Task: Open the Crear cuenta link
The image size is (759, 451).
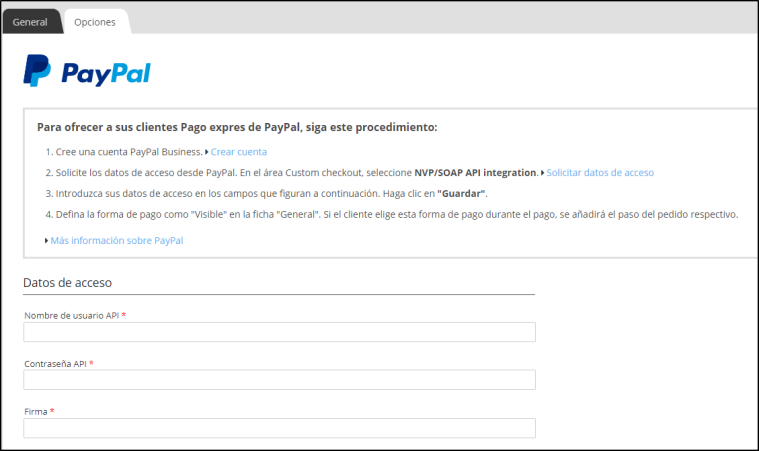Action: (x=239, y=152)
